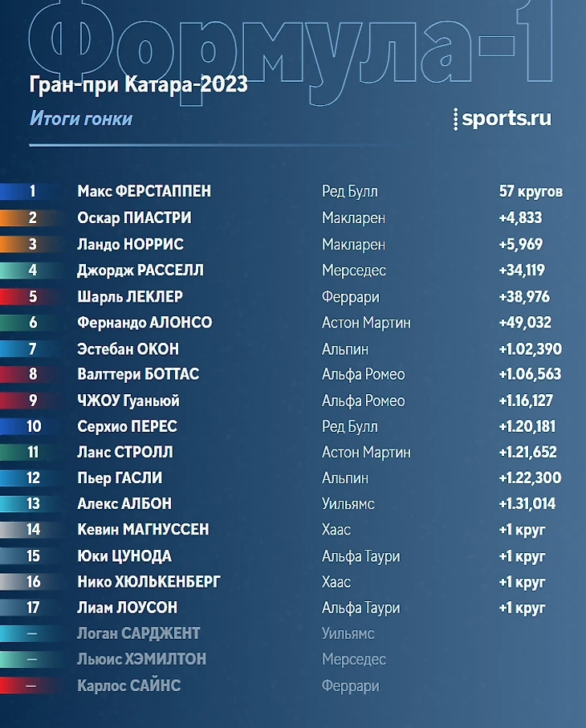Select driver Ландо НОРРИС
586x728 pixels.
point(131,244)
